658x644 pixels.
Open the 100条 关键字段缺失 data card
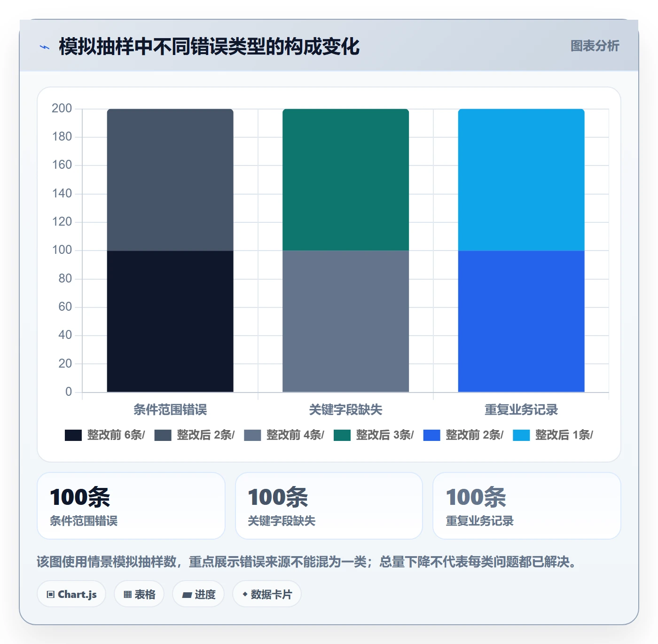[329, 506]
